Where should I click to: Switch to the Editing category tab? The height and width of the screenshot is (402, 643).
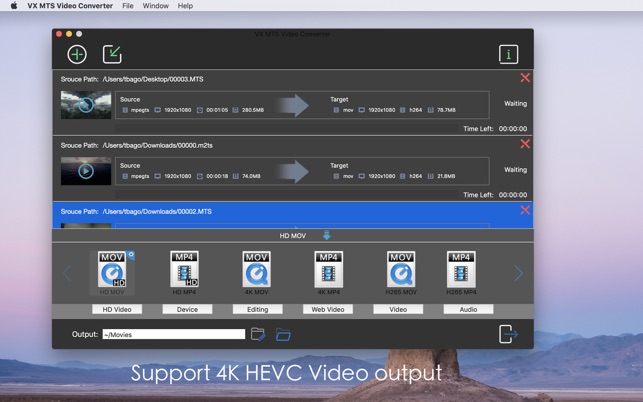click(x=258, y=309)
